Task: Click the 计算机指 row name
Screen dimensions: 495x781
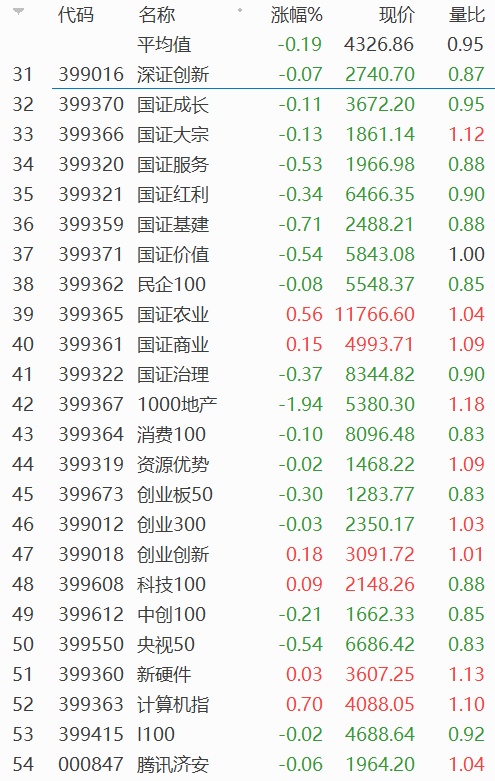Action: click(173, 704)
